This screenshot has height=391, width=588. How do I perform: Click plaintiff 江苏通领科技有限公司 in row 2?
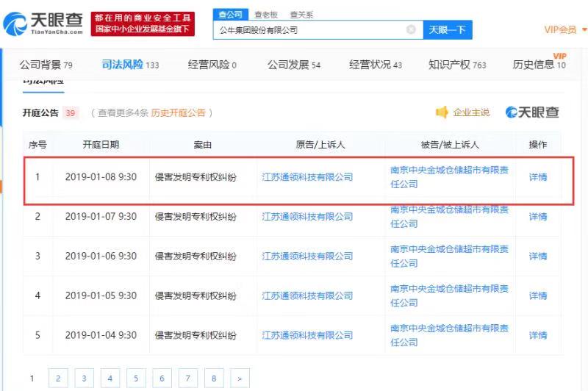(307, 216)
